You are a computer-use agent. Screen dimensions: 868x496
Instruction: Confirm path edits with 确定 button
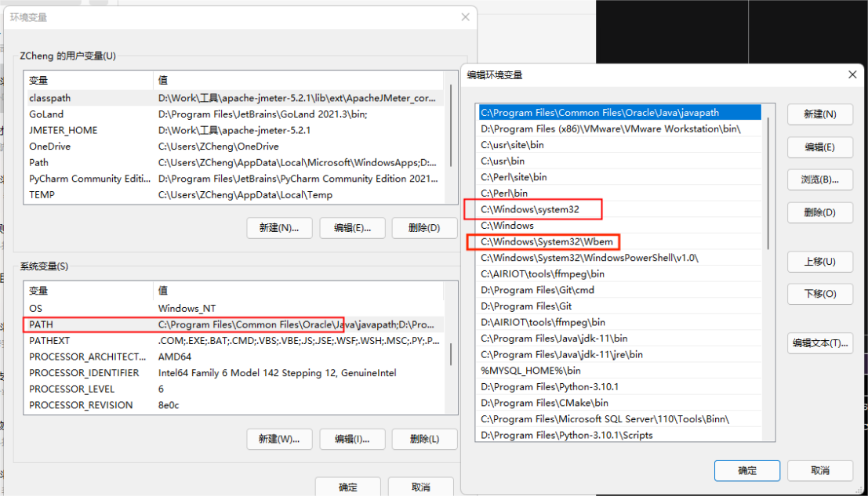(746, 470)
